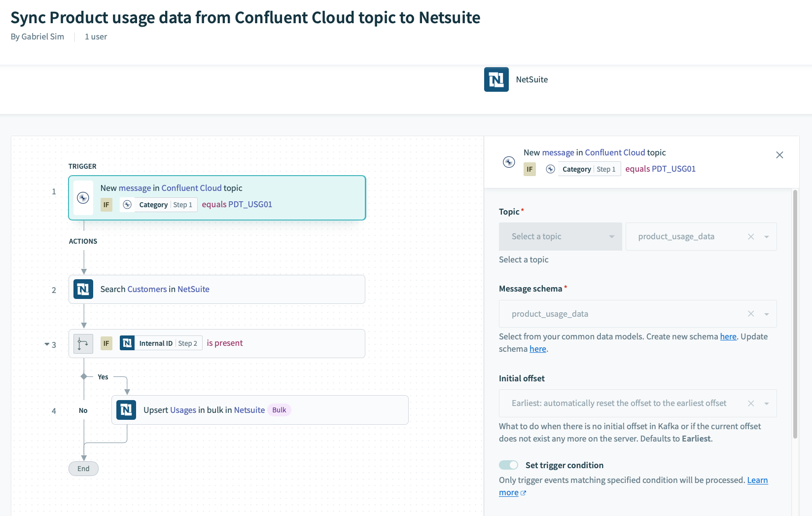The image size is (812, 516).
Task: Click the 'Yes' branch label
Action: click(x=103, y=377)
